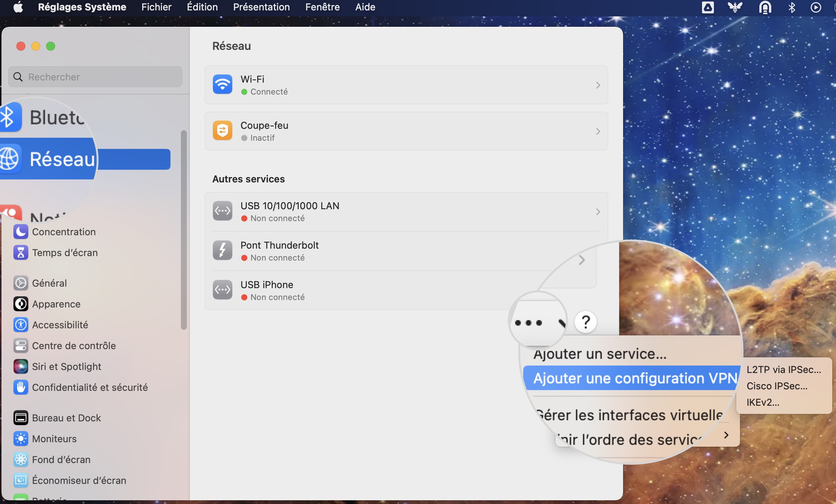
Task: Open Général settings label
Action: pos(50,283)
